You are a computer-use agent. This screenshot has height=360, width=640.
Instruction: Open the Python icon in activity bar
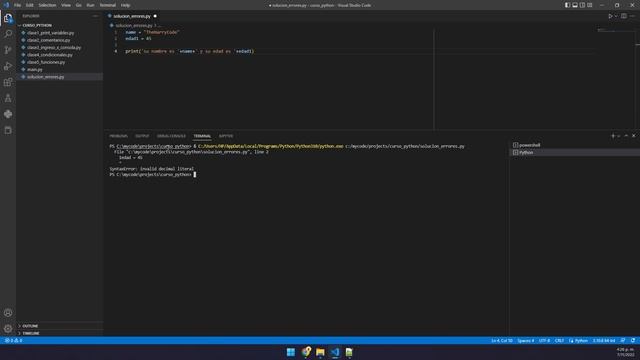(x=8, y=114)
